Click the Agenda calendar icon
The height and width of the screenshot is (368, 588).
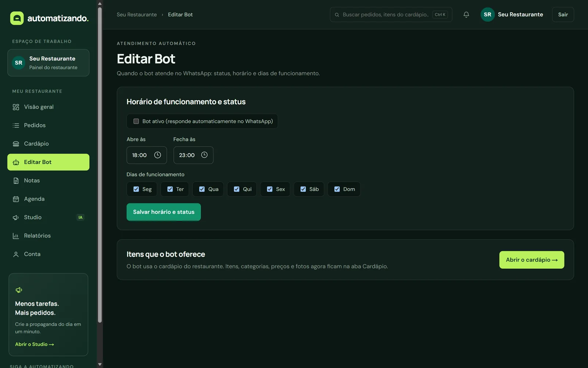pos(16,199)
